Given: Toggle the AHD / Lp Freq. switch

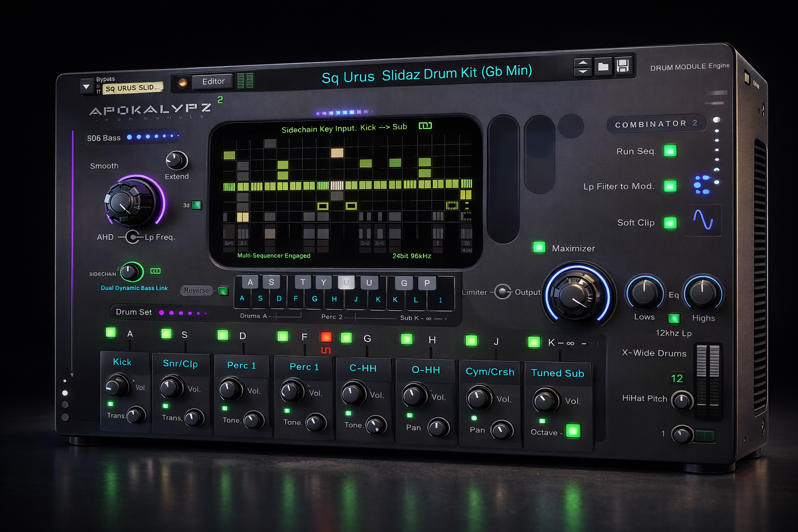Looking at the screenshot, I should [x=133, y=237].
